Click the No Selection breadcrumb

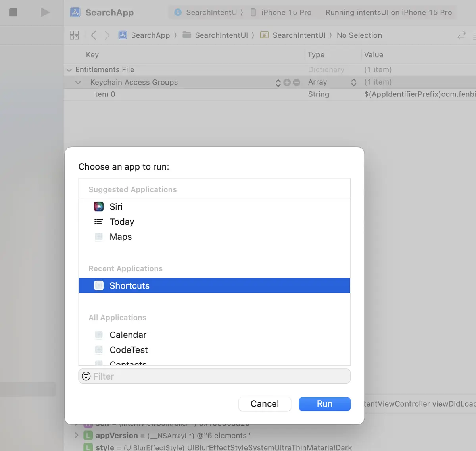tap(359, 35)
